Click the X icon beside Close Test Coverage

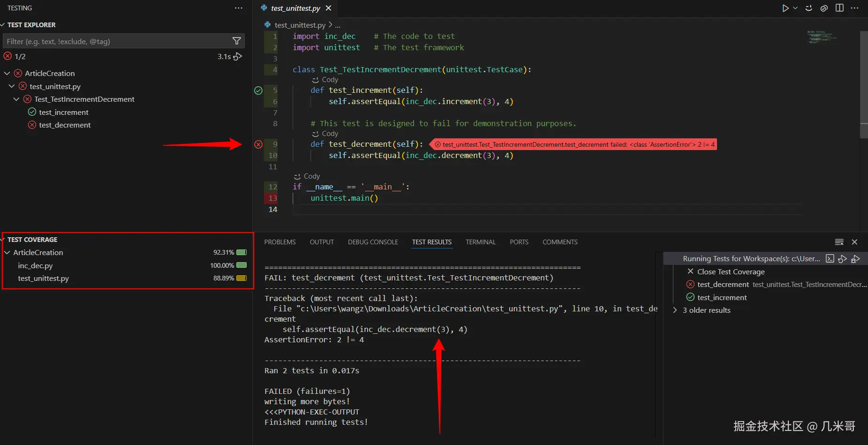[690, 272]
